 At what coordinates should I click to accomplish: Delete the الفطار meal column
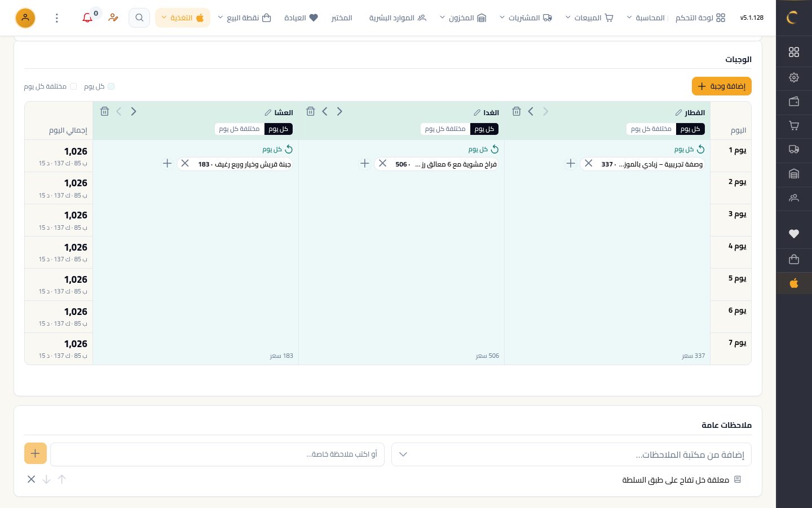tap(517, 112)
